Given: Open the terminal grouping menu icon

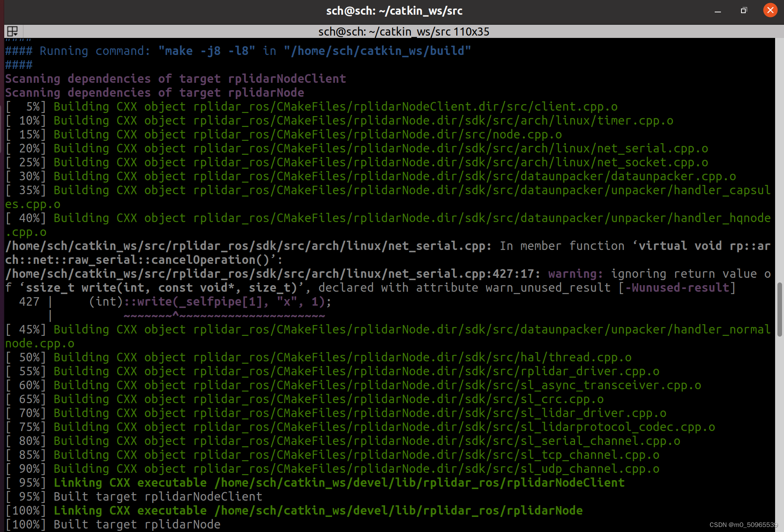Looking at the screenshot, I should pyautogui.click(x=12, y=31).
